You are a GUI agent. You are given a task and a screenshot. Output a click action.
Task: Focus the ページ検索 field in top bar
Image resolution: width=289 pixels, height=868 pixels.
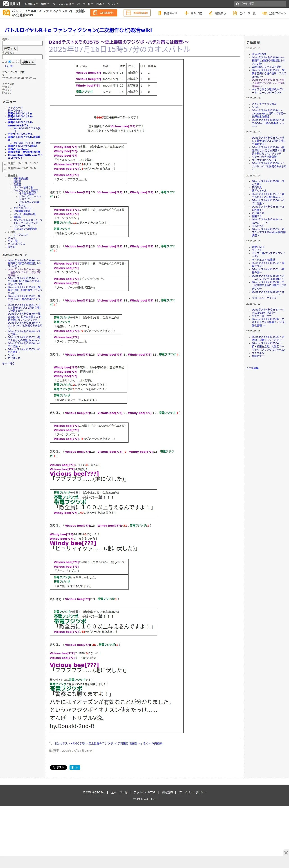click(260, 4)
